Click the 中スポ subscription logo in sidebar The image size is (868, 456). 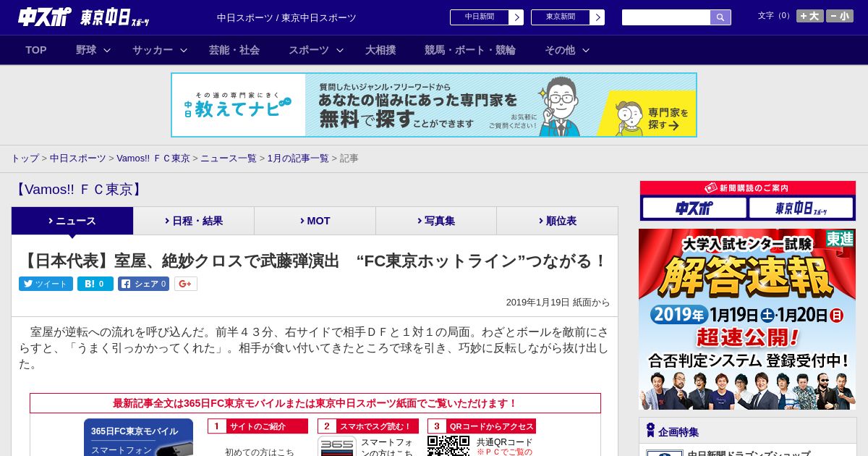[x=694, y=208]
